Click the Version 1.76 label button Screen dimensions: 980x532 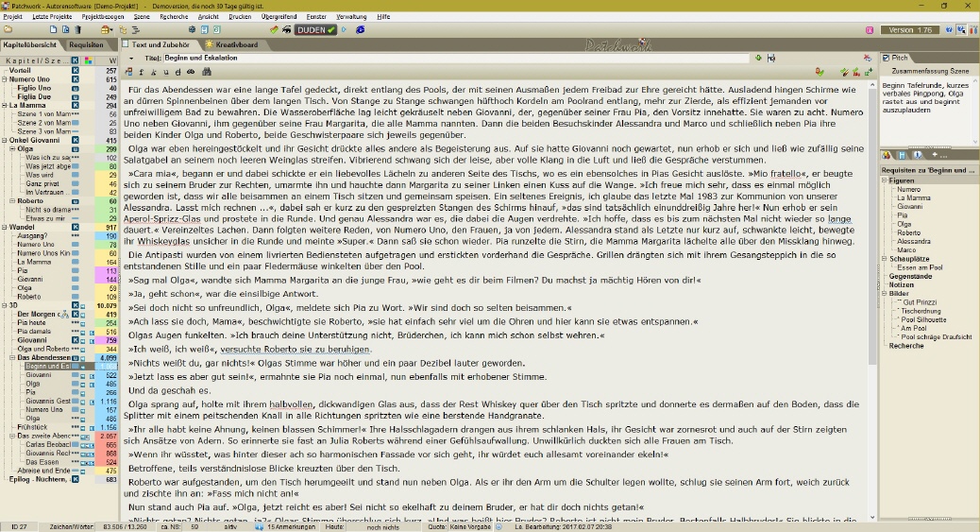coord(910,30)
